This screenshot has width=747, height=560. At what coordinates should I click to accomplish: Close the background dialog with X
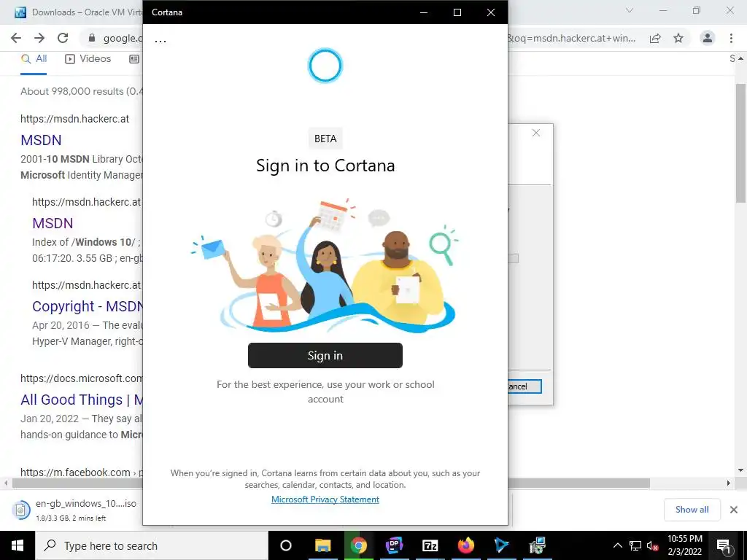(x=536, y=133)
